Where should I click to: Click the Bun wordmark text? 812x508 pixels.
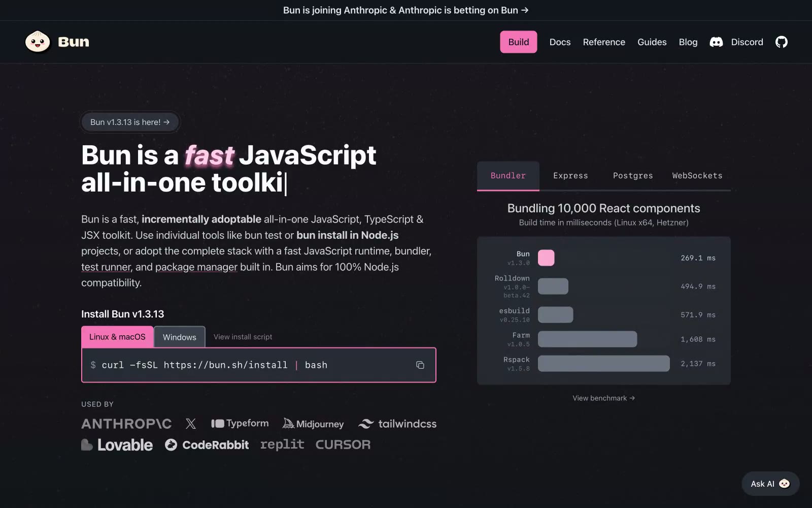click(x=74, y=42)
